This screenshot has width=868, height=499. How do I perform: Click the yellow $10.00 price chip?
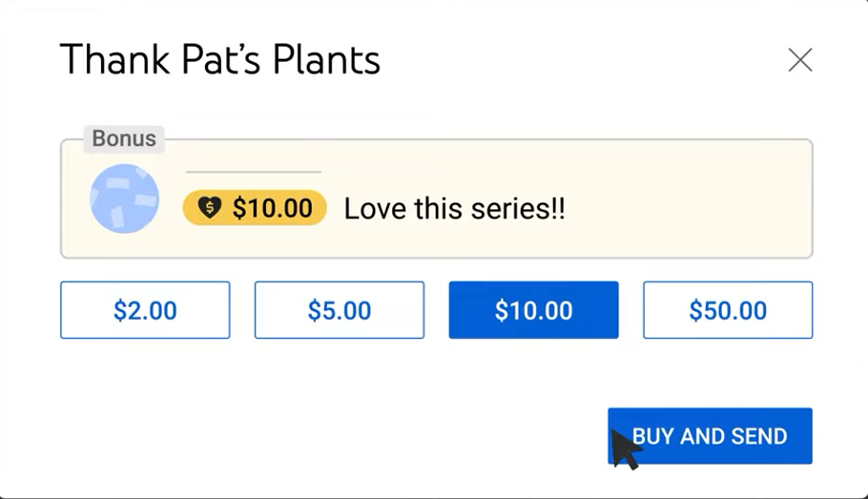point(255,208)
